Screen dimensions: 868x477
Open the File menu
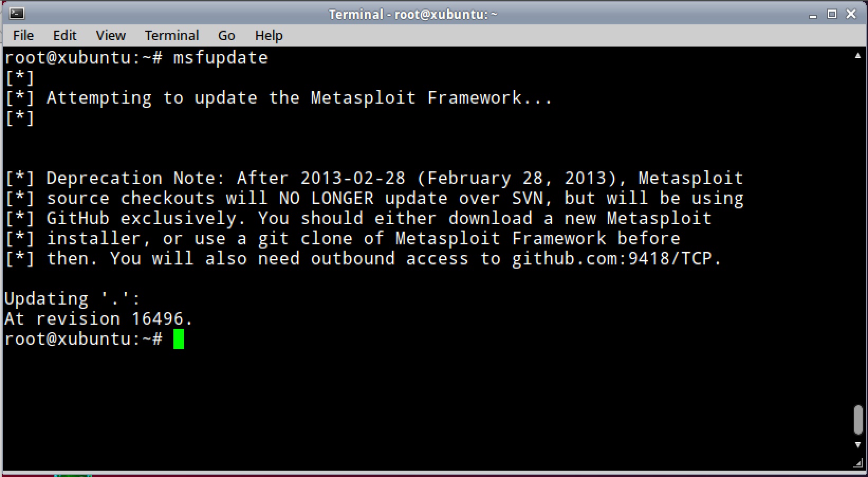click(23, 35)
